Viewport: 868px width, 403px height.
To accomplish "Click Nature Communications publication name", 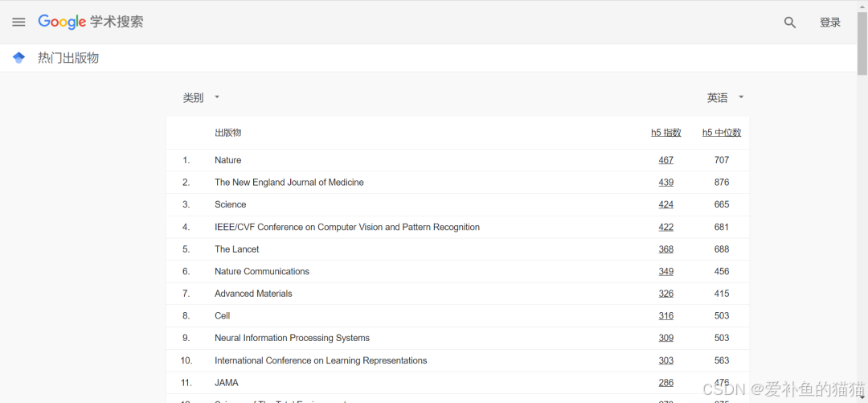I will click(262, 272).
